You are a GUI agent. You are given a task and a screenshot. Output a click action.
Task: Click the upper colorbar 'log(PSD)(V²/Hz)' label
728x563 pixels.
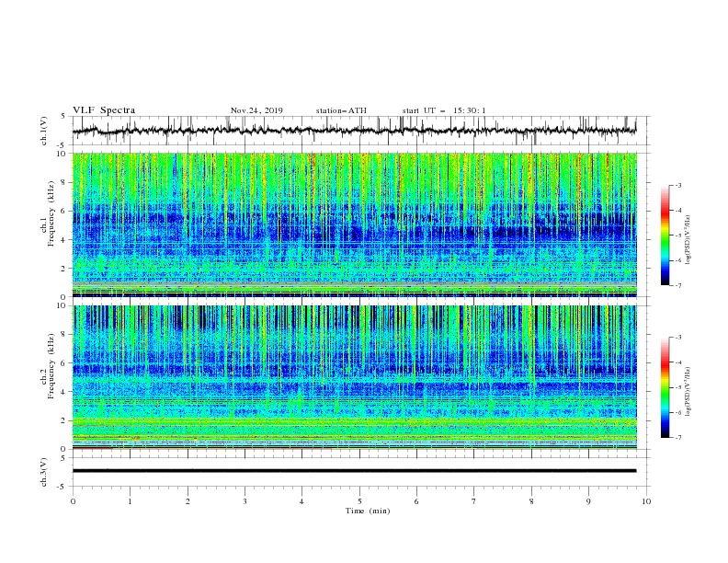688,240
